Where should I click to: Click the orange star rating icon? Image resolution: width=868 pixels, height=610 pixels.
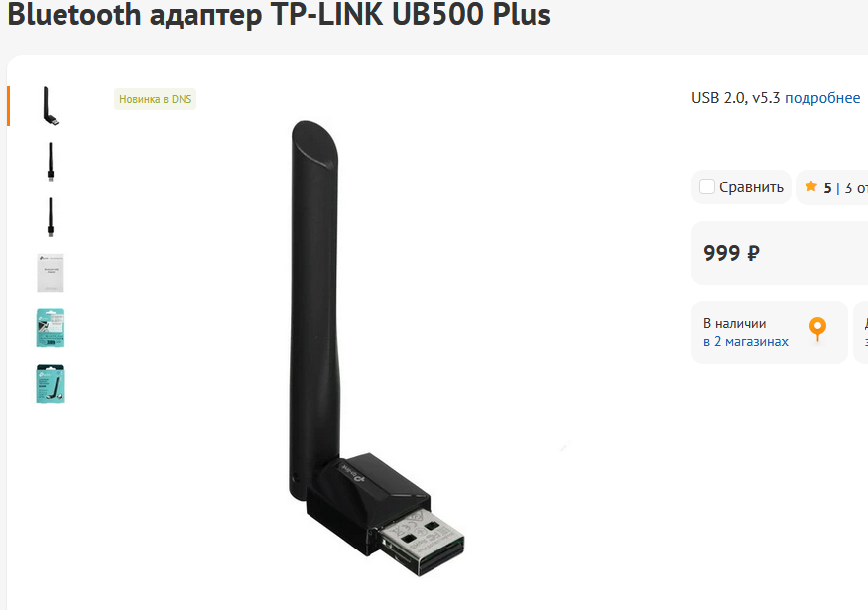(x=811, y=186)
